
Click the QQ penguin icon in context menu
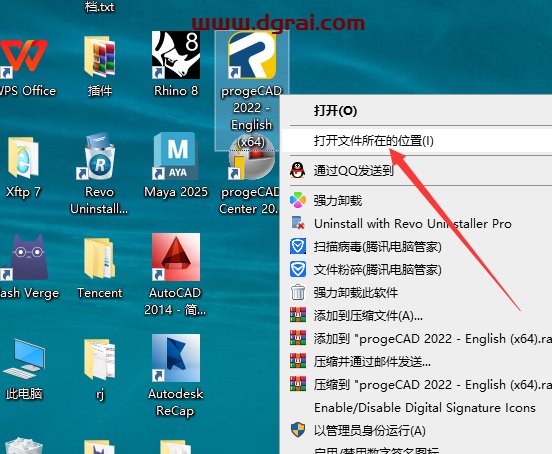(298, 170)
